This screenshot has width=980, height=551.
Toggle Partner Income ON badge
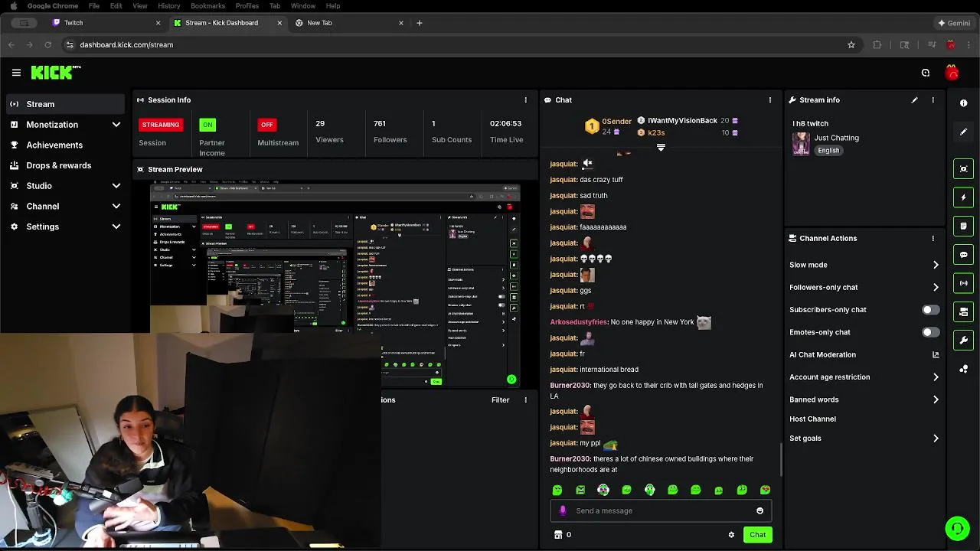[x=207, y=125]
